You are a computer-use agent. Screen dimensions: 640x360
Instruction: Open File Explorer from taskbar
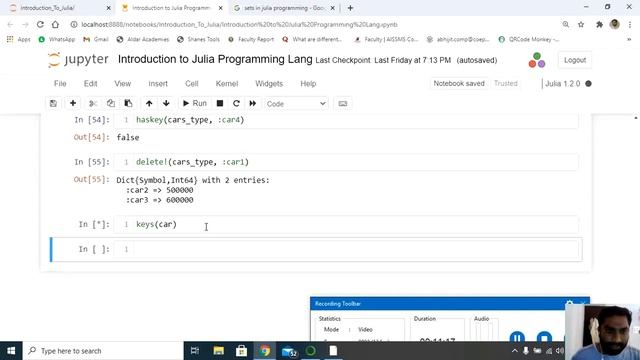218,351
